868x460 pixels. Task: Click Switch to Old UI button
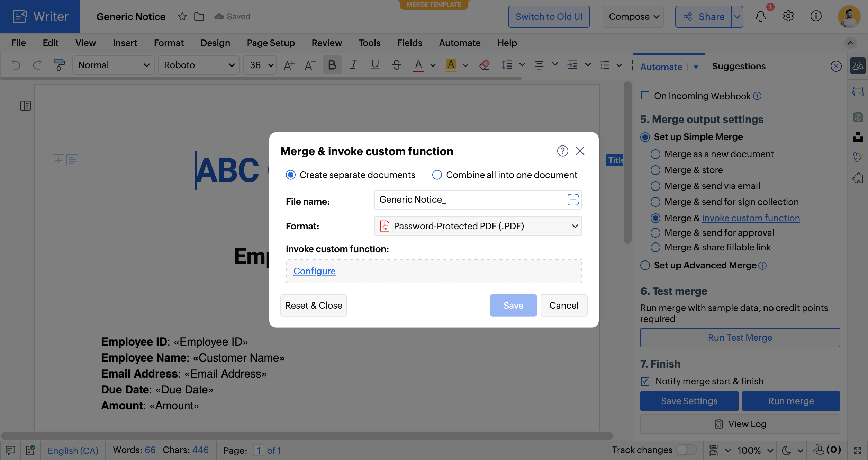point(549,16)
